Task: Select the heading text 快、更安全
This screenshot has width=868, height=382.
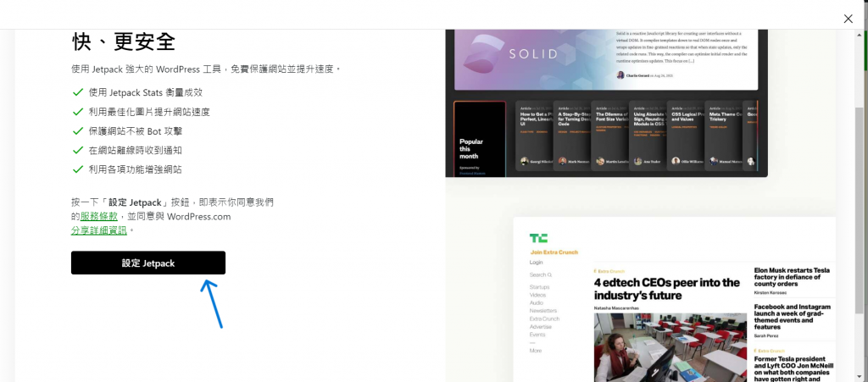Action: [124, 42]
